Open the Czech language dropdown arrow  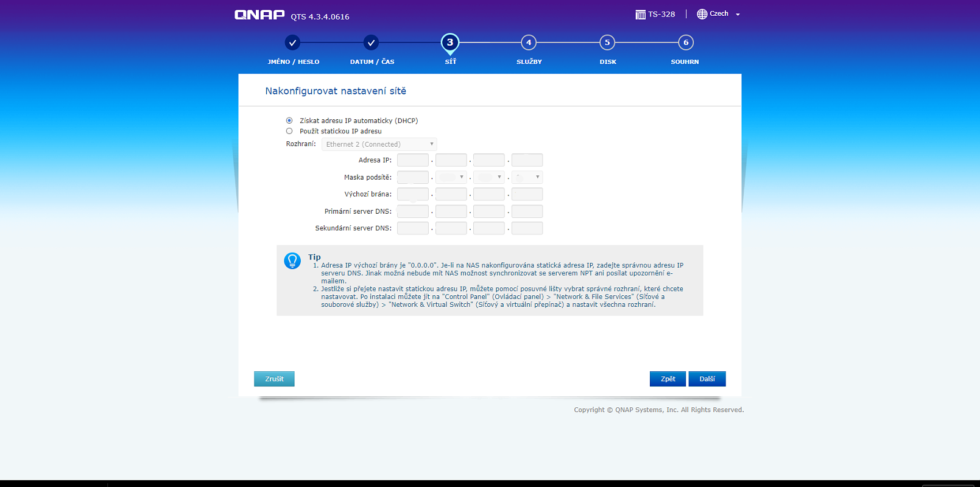pos(738,15)
